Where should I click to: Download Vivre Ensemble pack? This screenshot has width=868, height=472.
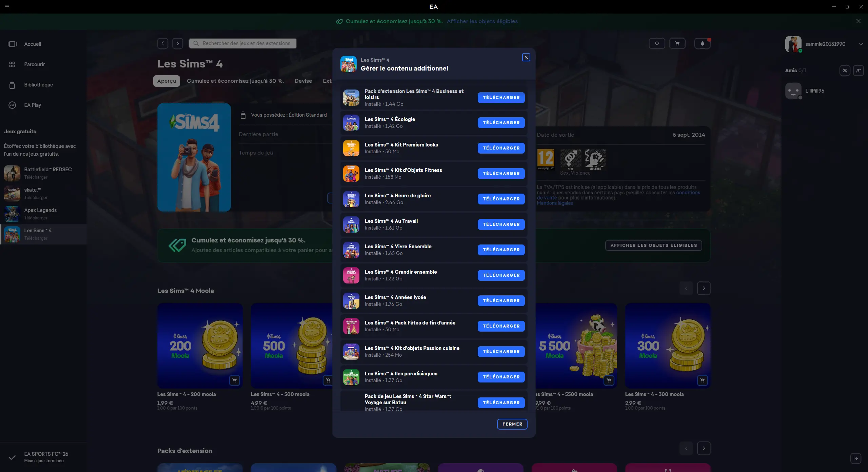click(x=501, y=250)
